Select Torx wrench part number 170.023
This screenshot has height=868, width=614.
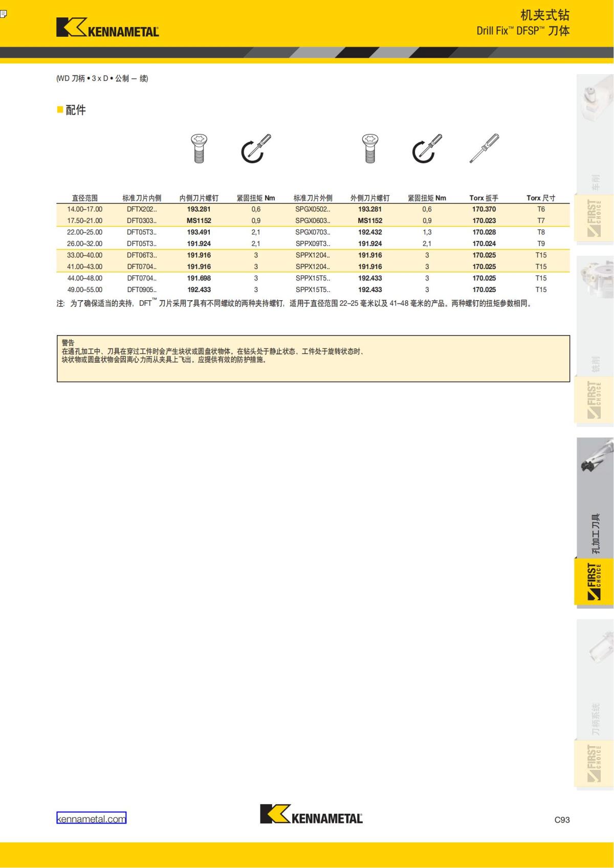[x=484, y=221]
